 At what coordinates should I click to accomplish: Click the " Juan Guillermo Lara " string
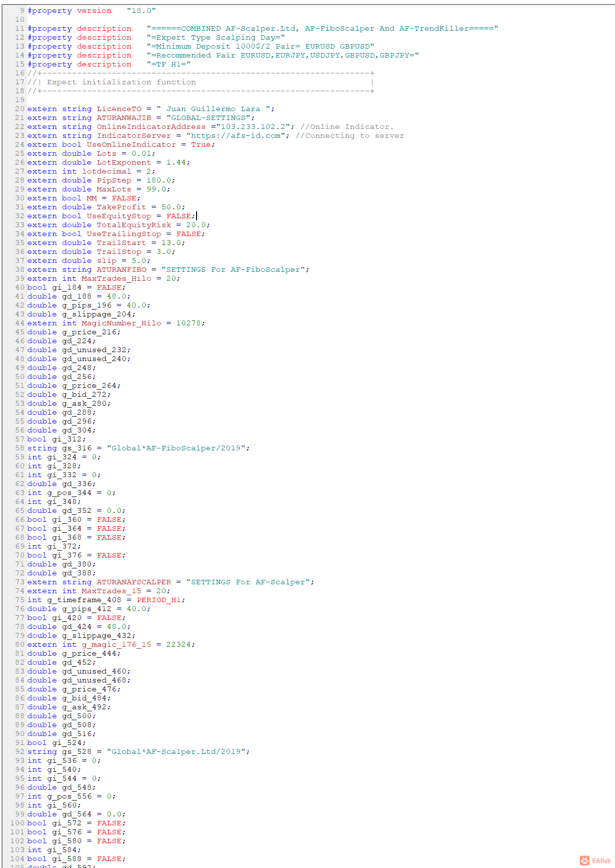click(213, 109)
